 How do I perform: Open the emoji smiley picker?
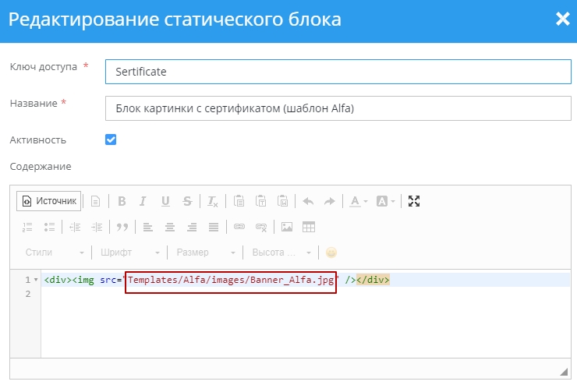tap(331, 253)
